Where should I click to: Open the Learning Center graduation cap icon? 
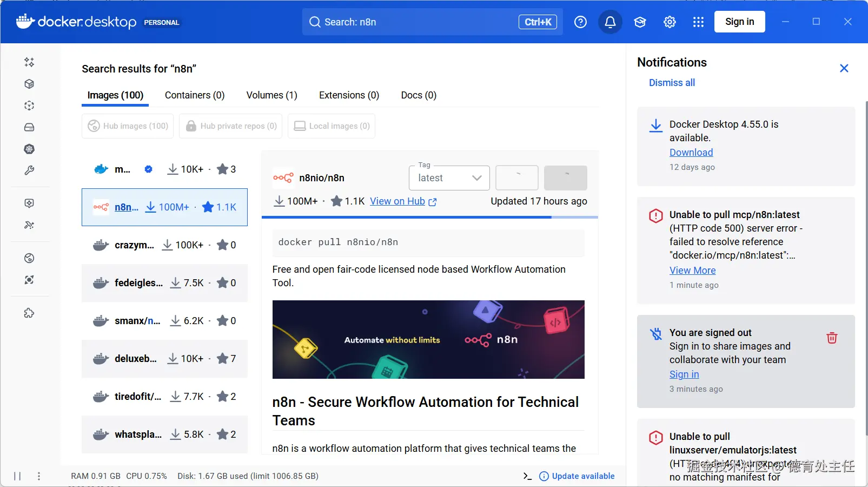click(x=640, y=22)
